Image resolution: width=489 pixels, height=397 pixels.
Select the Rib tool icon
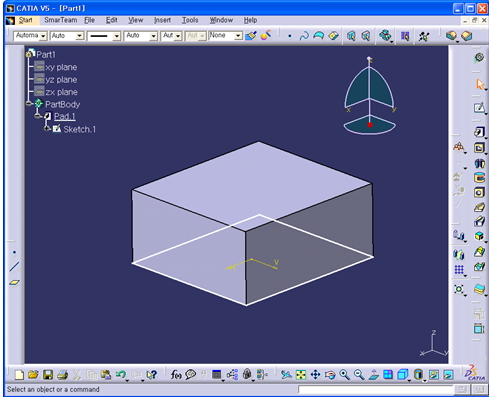[x=479, y=207]
